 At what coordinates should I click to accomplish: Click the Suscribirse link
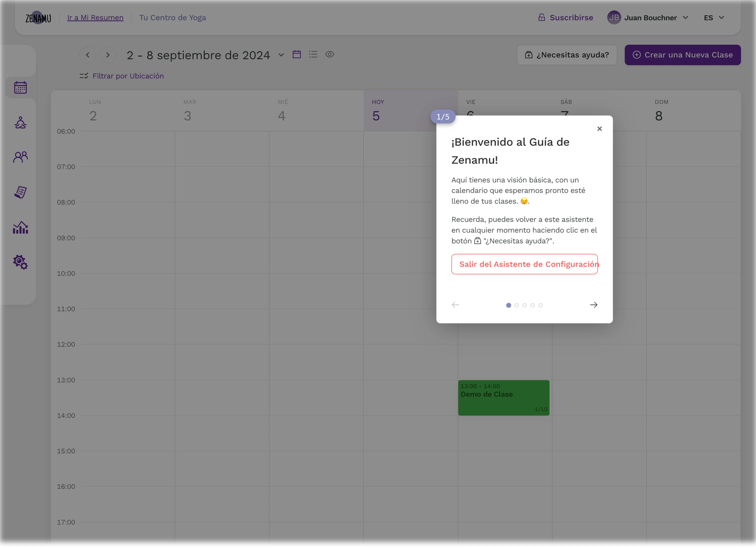pos(566,18)
